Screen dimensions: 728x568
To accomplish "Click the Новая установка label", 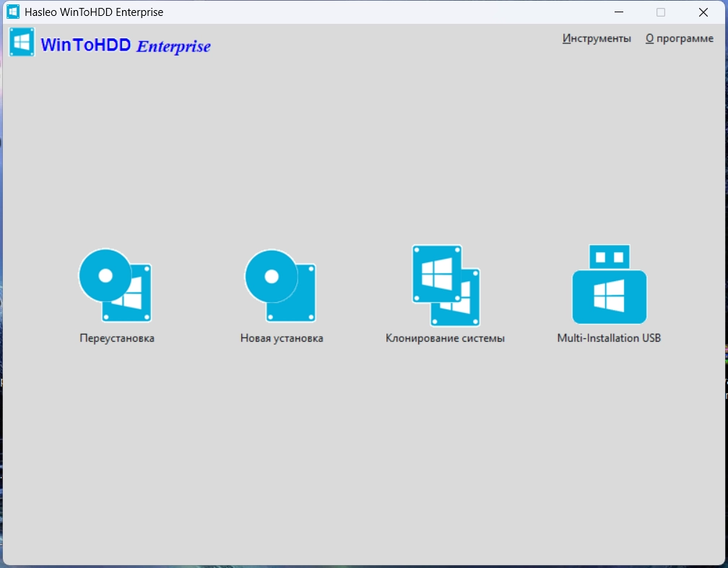I will pos(282,338).
